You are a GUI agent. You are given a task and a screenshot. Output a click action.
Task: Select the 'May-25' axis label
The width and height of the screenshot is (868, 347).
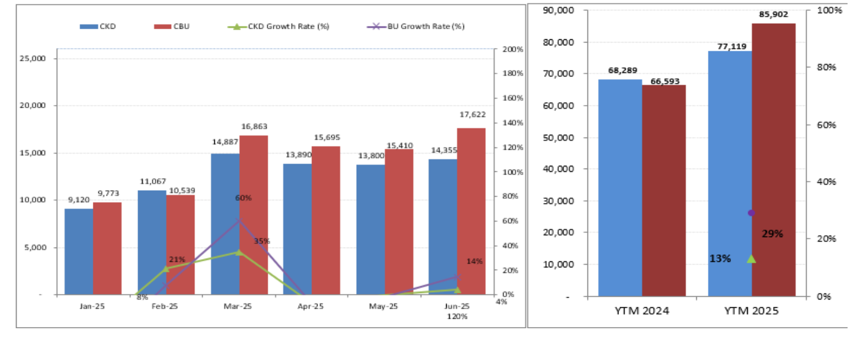click(383, 306)
